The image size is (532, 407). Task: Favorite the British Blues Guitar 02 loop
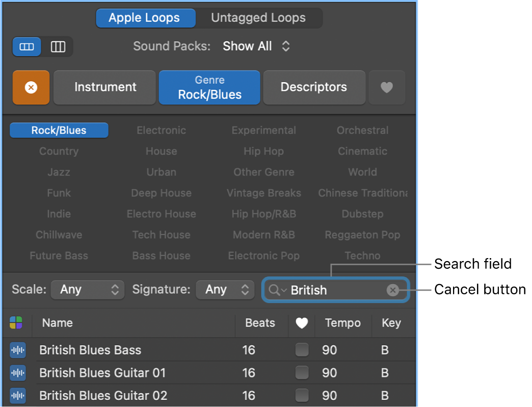[x=302, y=395]
